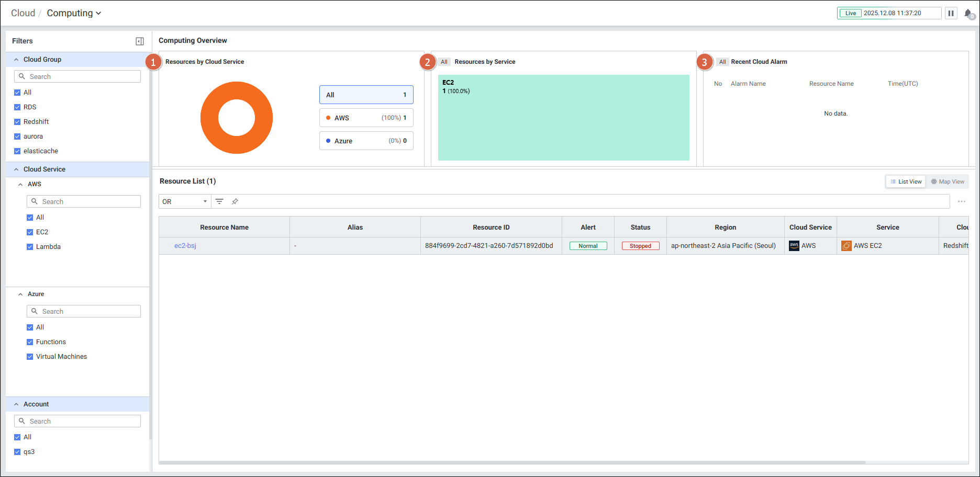Switch to Map View tab
980x477 pixels.
tap(947, 181)
